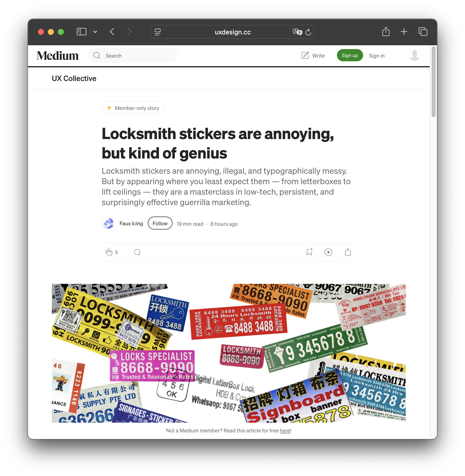
Task: Click the green Sign up button
Action: pyautogui.click(x=350, y=55)
